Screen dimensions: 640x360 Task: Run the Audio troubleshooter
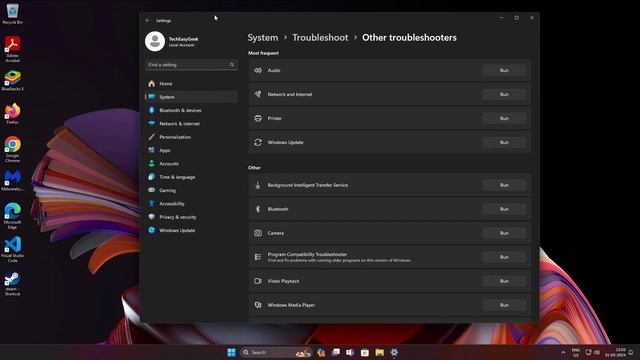504,71
